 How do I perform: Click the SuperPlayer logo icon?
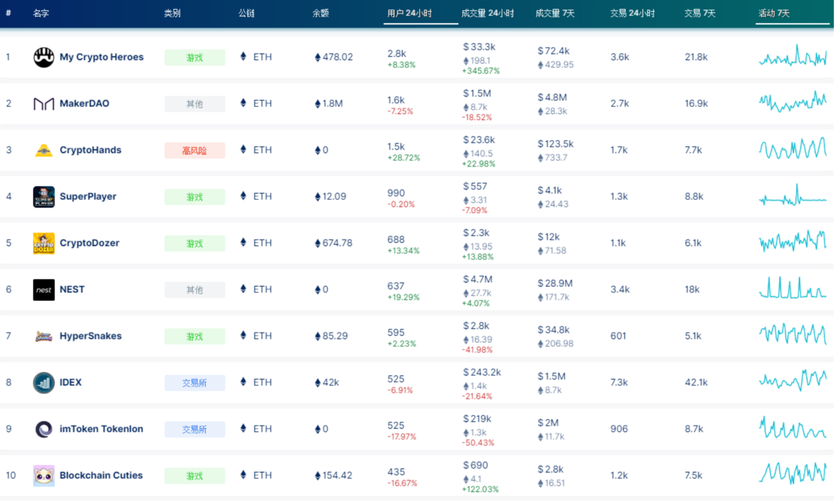44,197
